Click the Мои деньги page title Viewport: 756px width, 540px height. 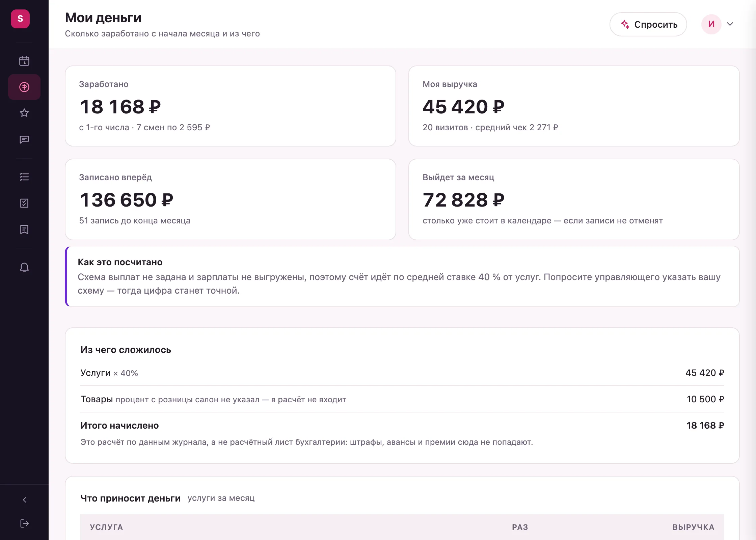pos(103,18)
